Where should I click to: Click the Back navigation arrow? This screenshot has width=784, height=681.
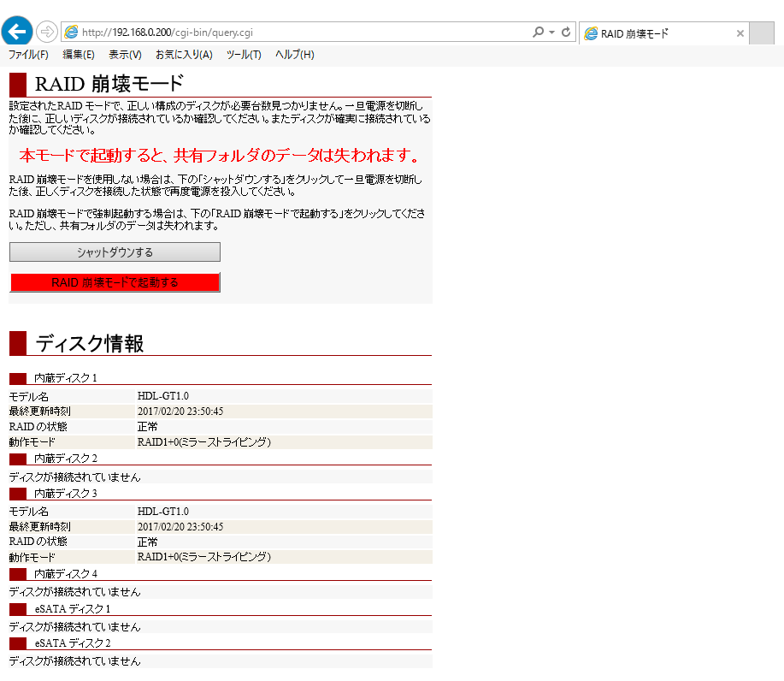[x=16, y=31]
